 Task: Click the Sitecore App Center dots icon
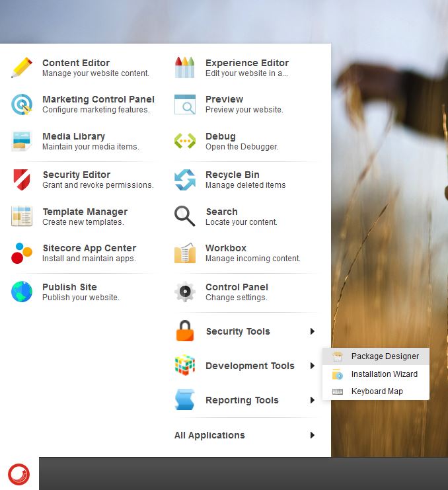point(22,253)
